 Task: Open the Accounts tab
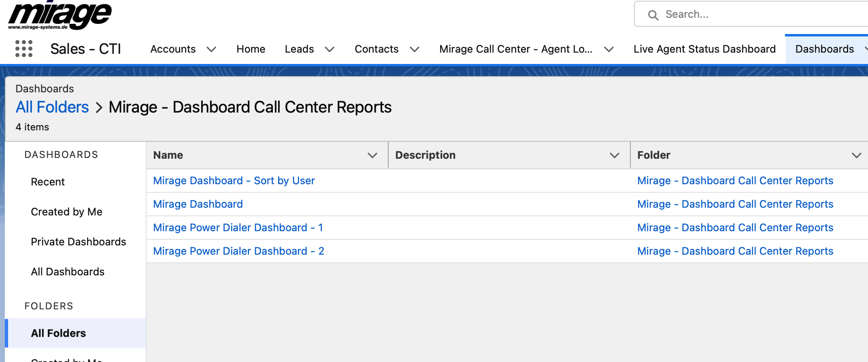tap(173, 49)
